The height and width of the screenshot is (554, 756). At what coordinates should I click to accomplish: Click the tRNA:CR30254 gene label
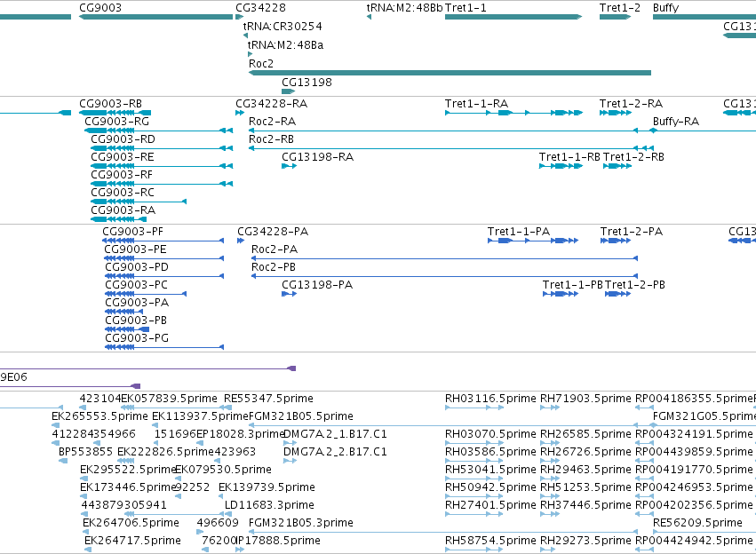[x=283, y=27]
